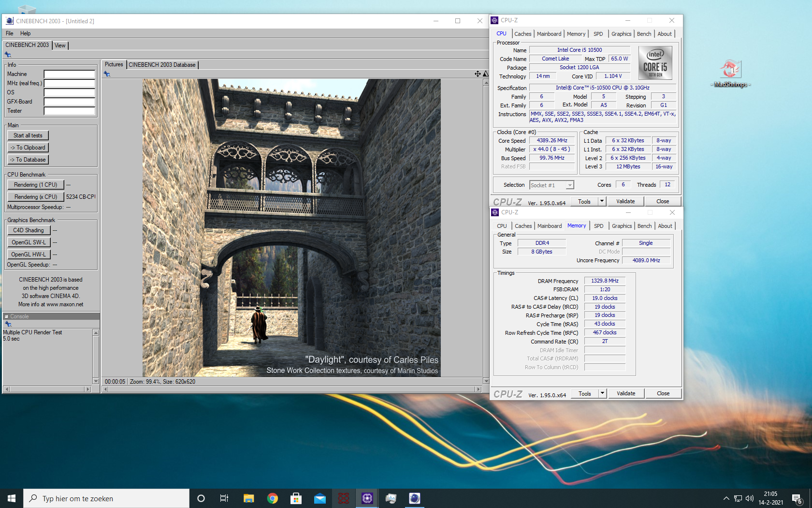Viewport: 812px width, 508px height.
Task: Click the pin icon in the Console panel
Action: pos(8,324)
